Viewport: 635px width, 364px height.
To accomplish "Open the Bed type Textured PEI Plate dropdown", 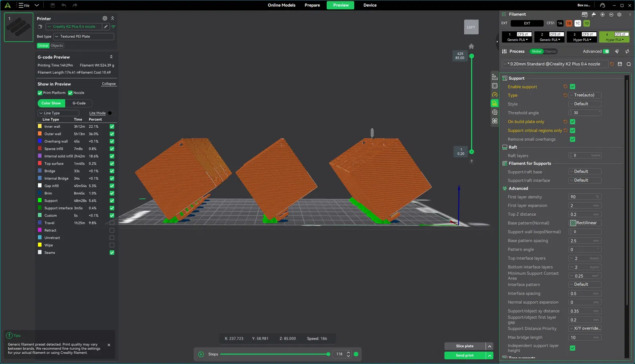I will 84,36.
